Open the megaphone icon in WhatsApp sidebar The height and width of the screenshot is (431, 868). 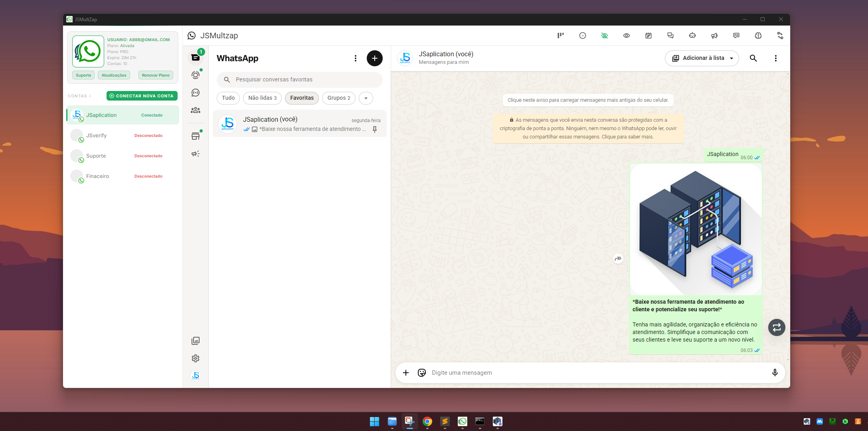(196, 154)
